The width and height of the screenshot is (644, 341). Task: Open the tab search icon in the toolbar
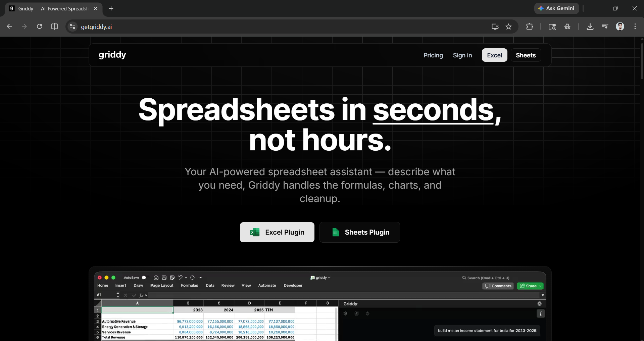552,27
